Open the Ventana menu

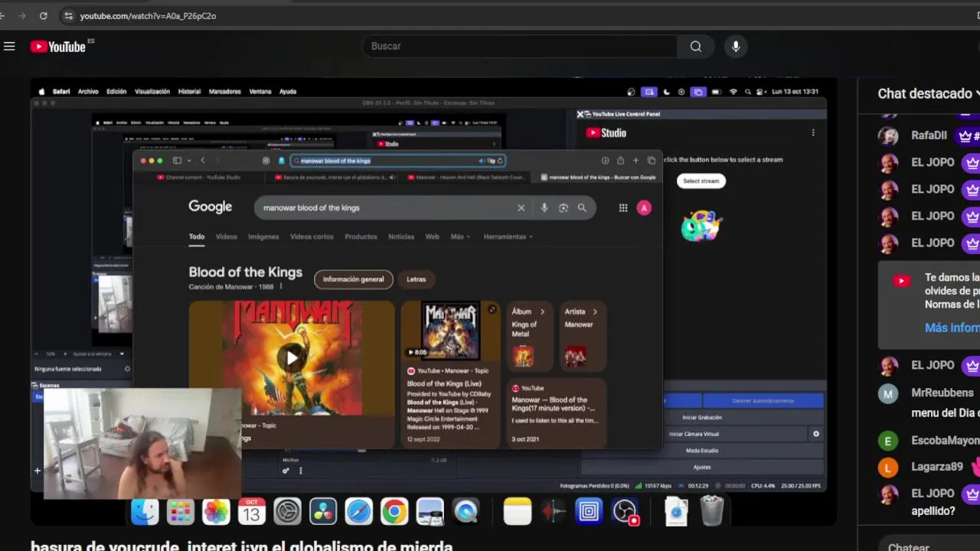pyautogui.click(x=260, y=91)
